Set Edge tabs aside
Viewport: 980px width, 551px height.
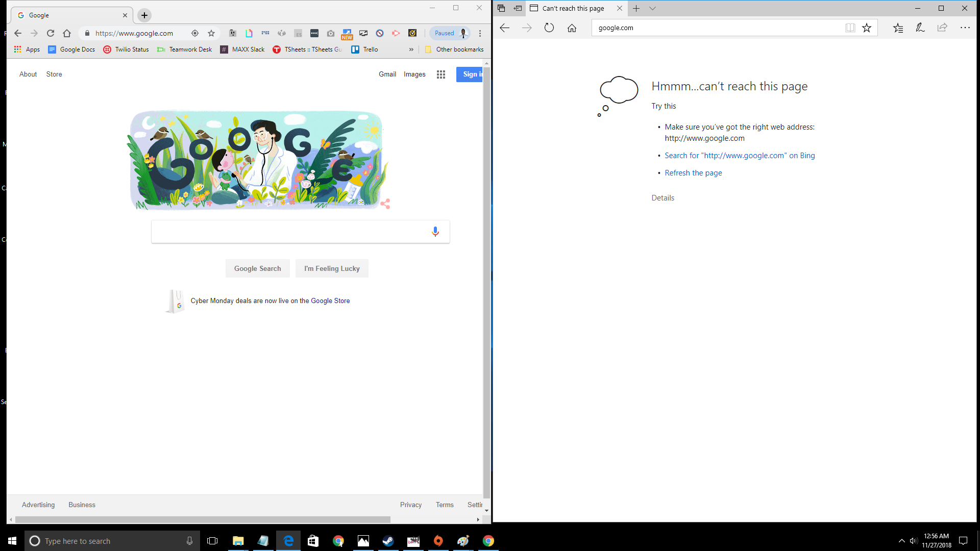click(518, 8)
